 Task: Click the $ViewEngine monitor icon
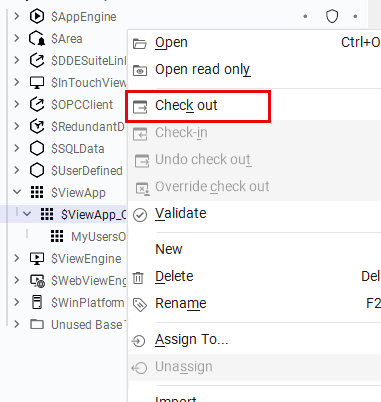(37, 258)
